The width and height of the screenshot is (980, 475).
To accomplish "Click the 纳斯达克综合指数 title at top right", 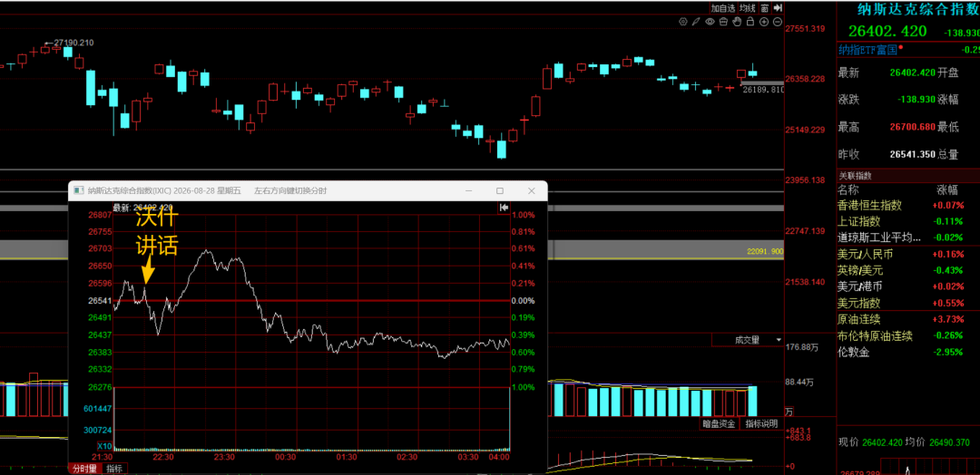I will pos(918,9).
